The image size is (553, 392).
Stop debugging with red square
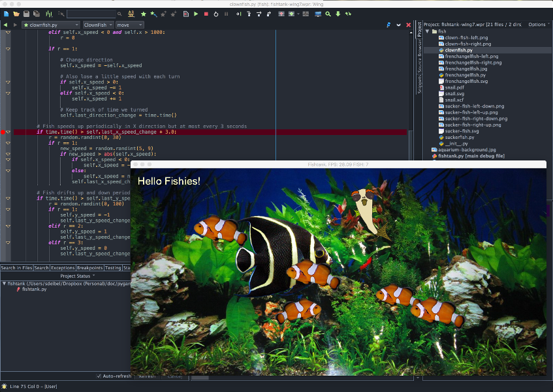coord(206,14)
